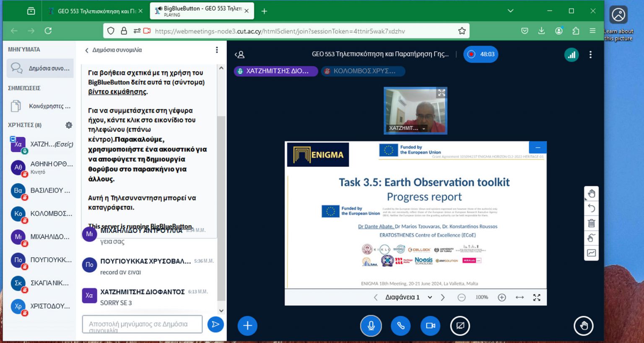The height and width of the screenshot is (343, 644).
Task: Undo last whiteboard annotation
Action: 591,208
